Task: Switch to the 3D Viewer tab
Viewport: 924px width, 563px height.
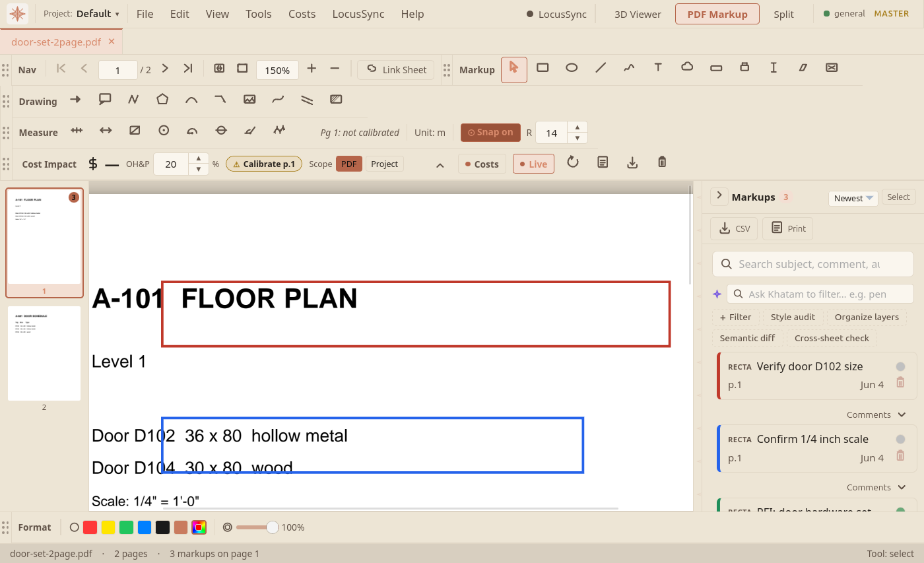Action: (638, 14)
